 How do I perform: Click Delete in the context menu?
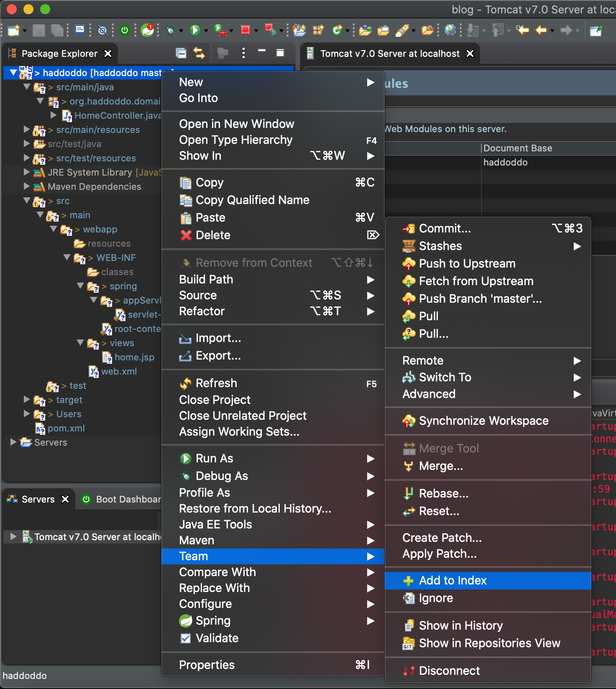pos(273,235)
